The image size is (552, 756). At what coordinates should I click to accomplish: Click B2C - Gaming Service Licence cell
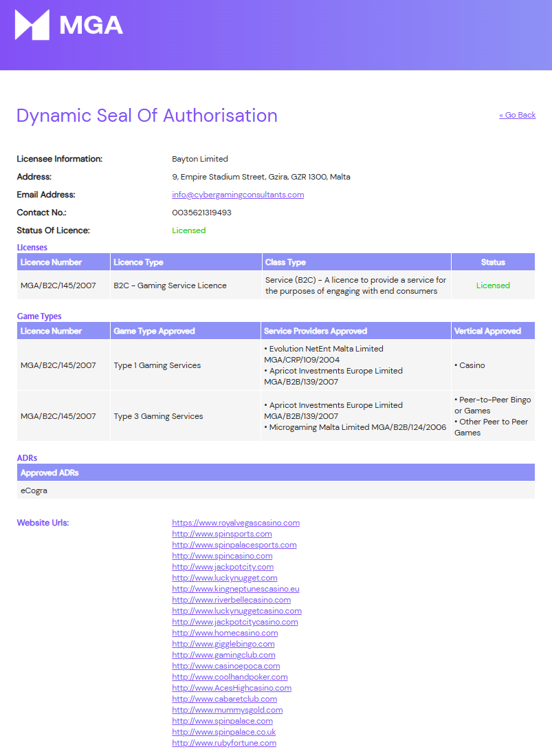tap(186, 285)
